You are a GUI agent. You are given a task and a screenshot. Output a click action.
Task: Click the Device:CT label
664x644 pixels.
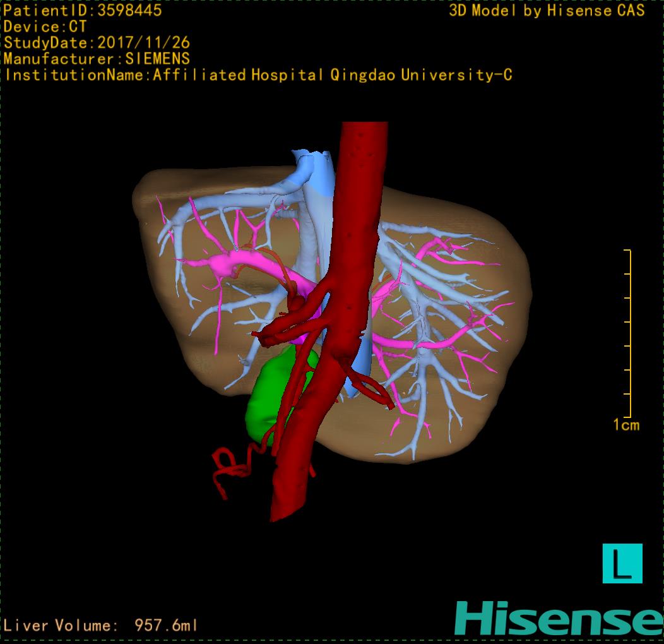tap(45, 27)
